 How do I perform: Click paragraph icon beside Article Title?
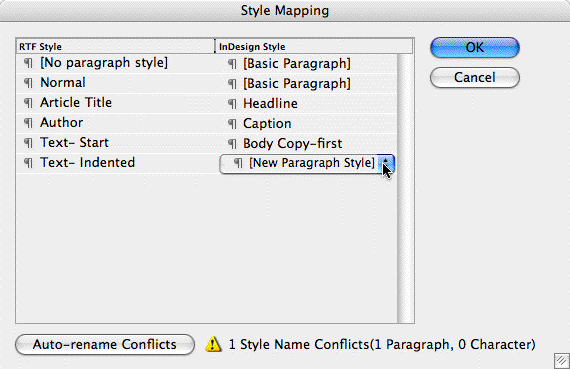(28, 103)
